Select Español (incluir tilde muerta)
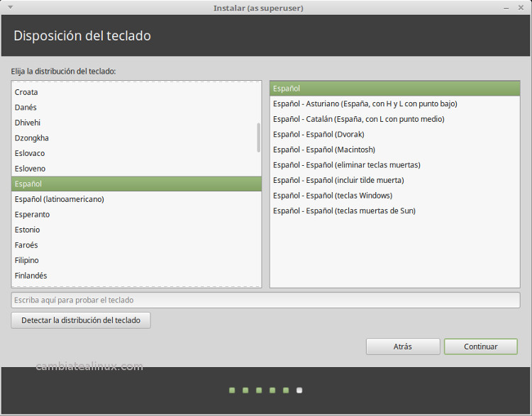This screenshot has width=532, height=416. click(395, 180)
